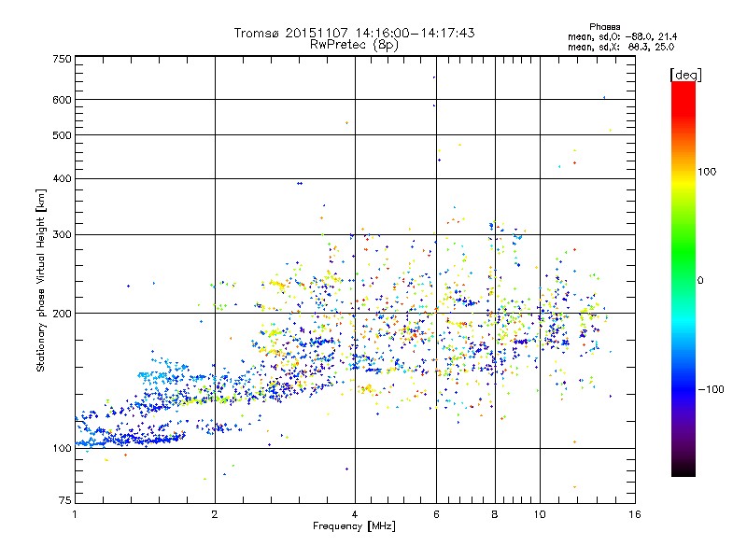747x560 pixels.
Task: Click the x-axis tick label '8'
Action: 495,514
